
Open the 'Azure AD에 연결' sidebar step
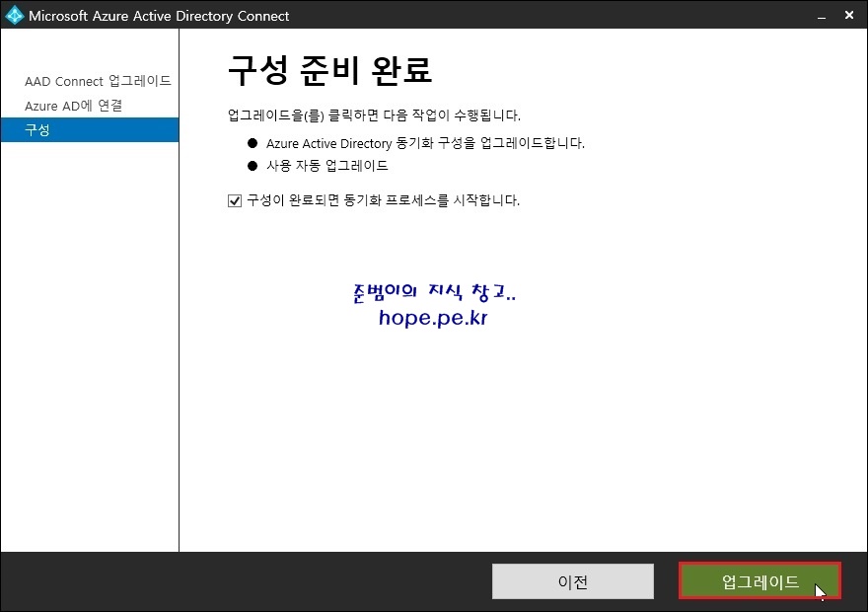(x=73, y=106)
